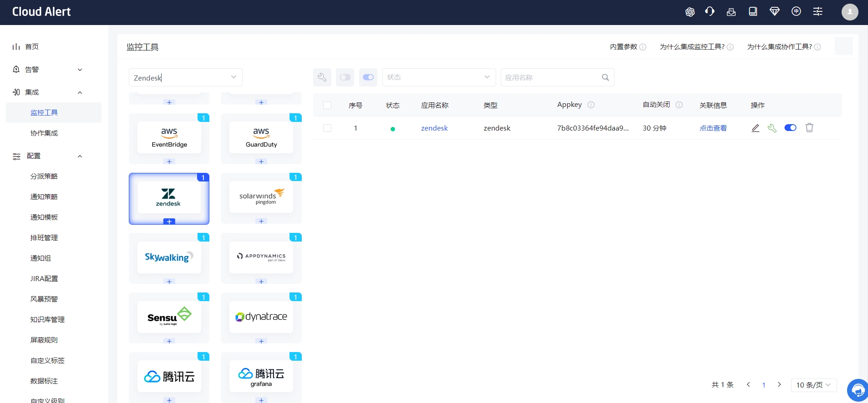Screen dimensions: 868x403
Task: Click the wrench batch tool button
Action: point(322,77)
